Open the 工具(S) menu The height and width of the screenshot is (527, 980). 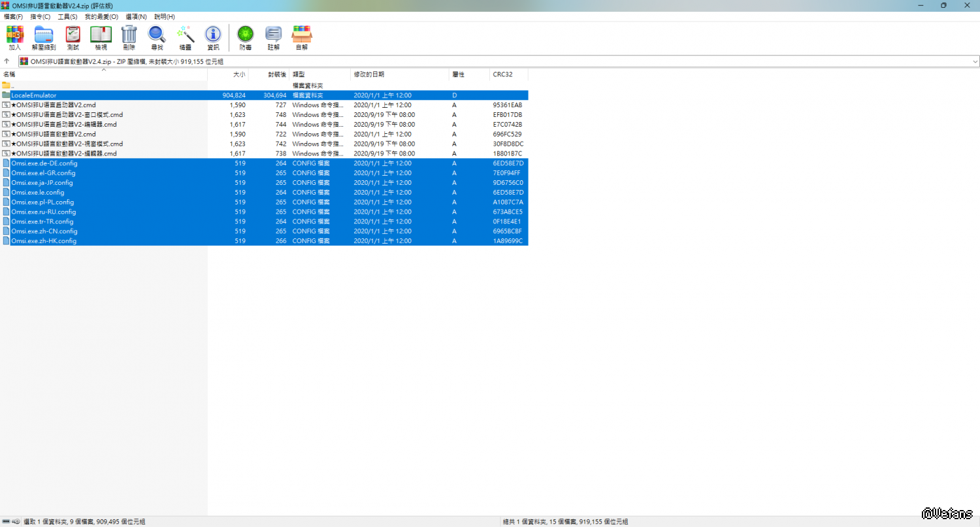click(67, 16)
